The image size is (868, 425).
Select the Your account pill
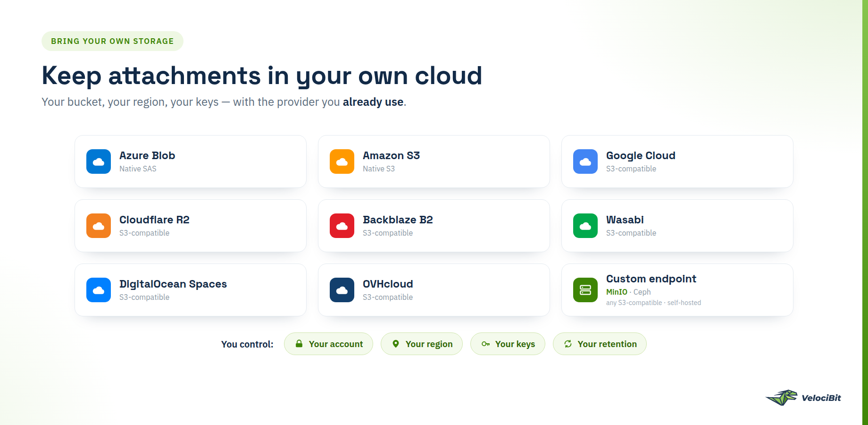tap(328, 344)
